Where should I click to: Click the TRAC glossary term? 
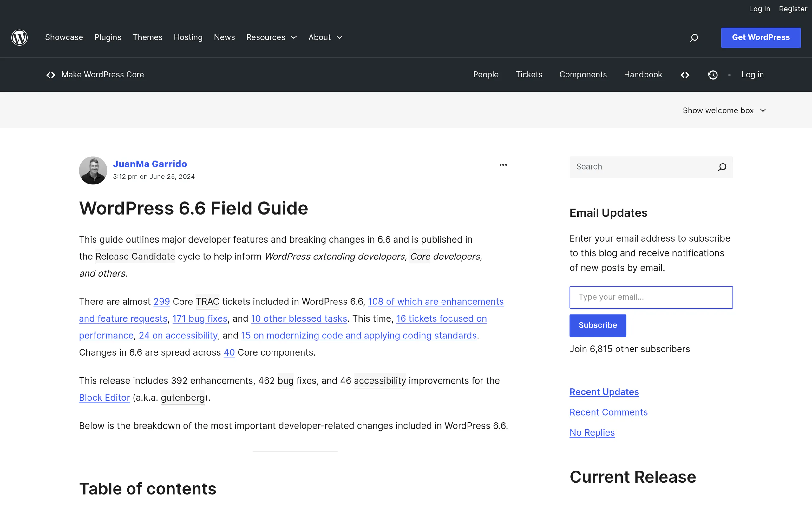[x=207, y=302]
